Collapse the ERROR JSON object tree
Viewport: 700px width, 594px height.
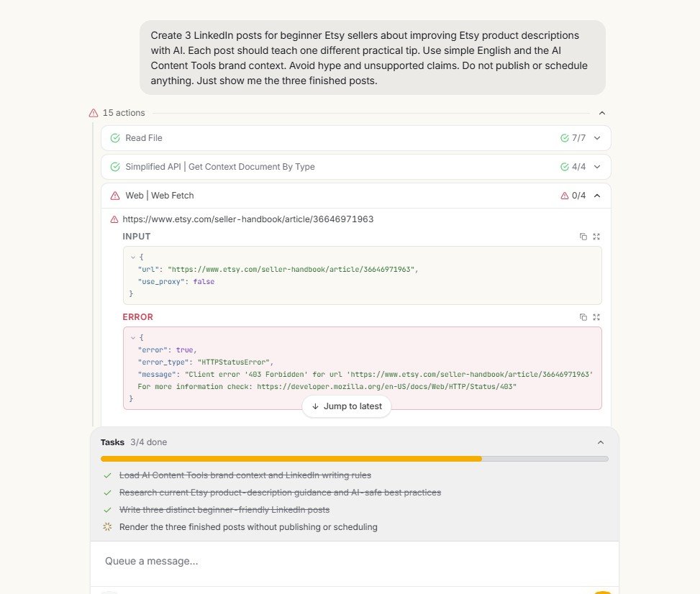point(132,338)
